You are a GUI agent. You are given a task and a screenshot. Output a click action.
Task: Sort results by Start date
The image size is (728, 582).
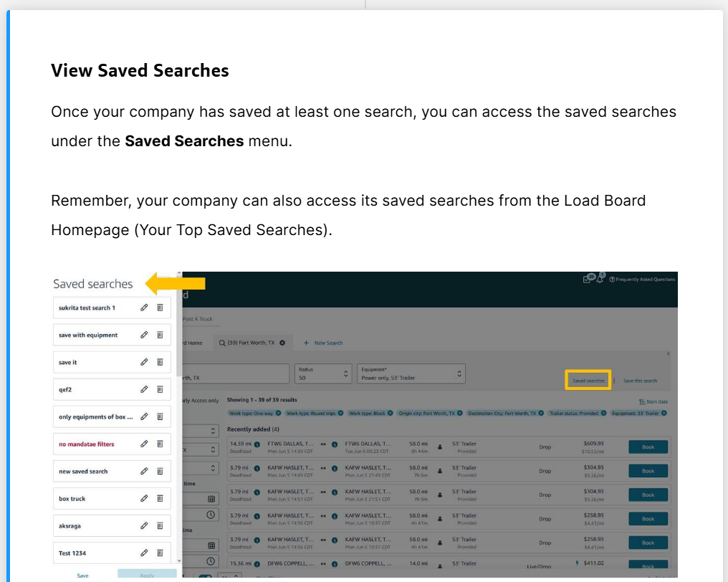click(653, 401)
